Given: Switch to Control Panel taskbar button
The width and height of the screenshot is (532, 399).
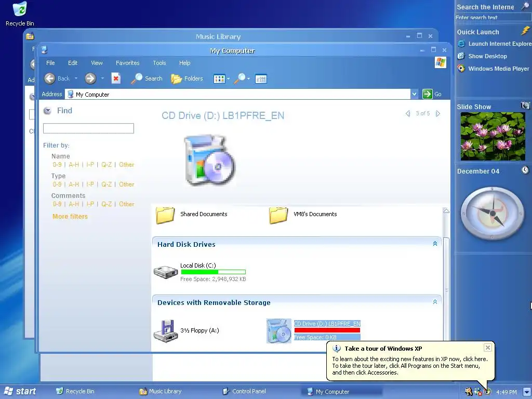Looking at the screenshot, I should click(x=244, y=391).
